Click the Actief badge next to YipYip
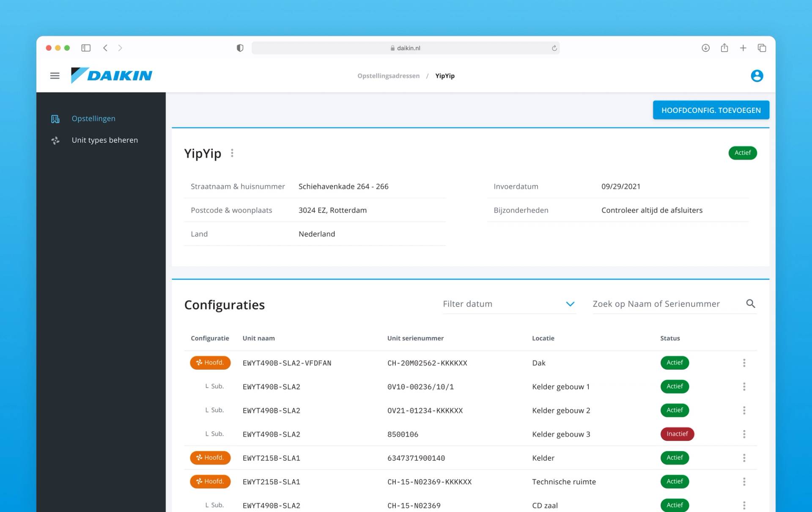 742,153
